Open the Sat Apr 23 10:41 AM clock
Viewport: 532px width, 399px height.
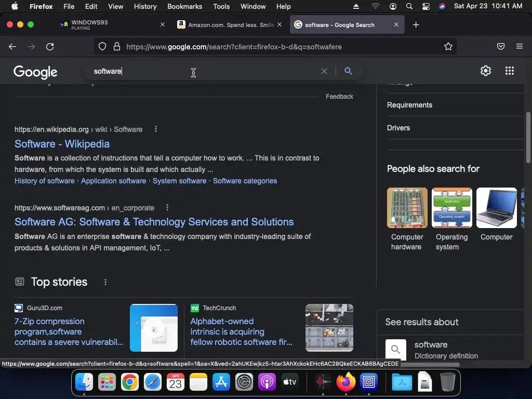click(x=488, y=6)
